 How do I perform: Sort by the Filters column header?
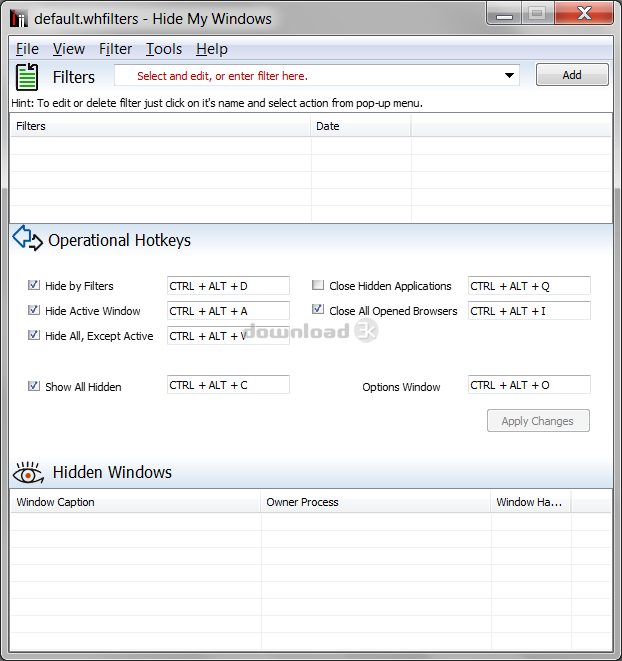click(161, 126)
